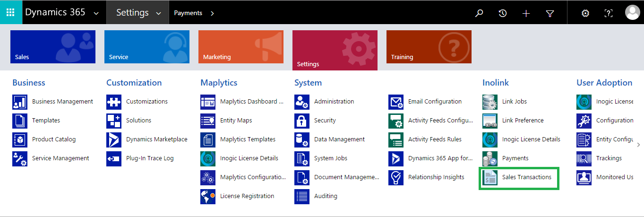Click the License Registration globe icon

[208, 196]
